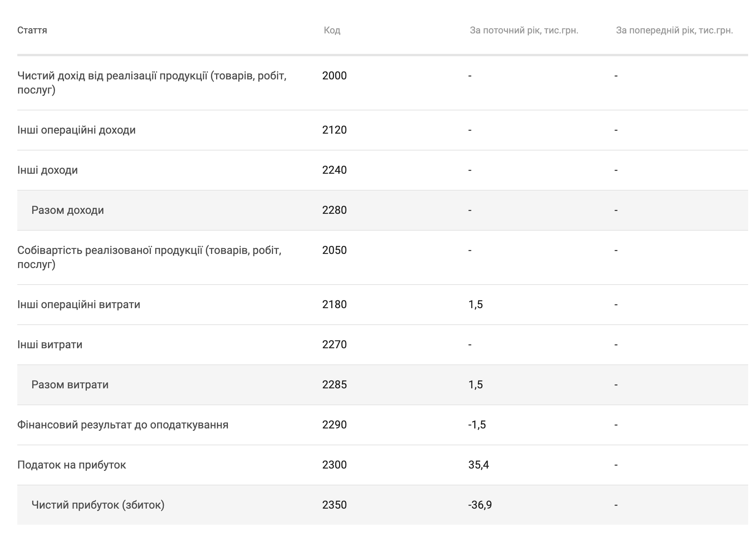Click the 'Інші витрати' row label
This screenshot has height=544, width=756.
[50, 345]
